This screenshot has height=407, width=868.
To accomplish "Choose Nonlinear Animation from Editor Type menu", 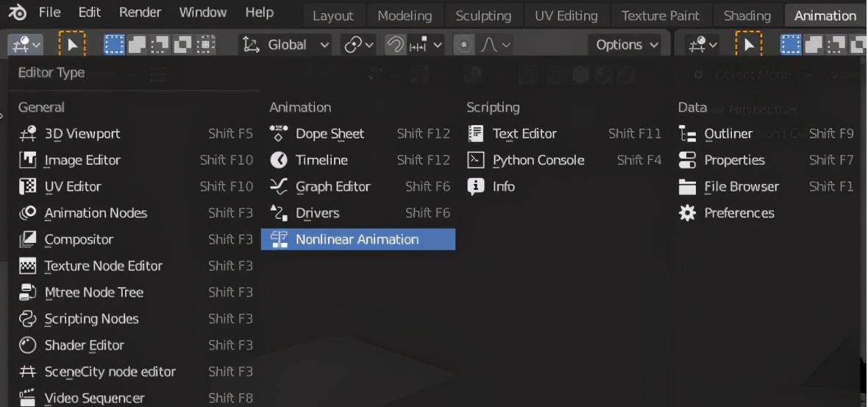I will [358, 239].
